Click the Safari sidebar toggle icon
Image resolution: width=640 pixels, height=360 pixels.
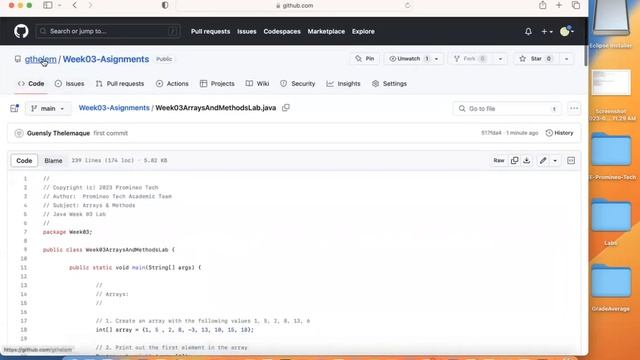[48, 5]
